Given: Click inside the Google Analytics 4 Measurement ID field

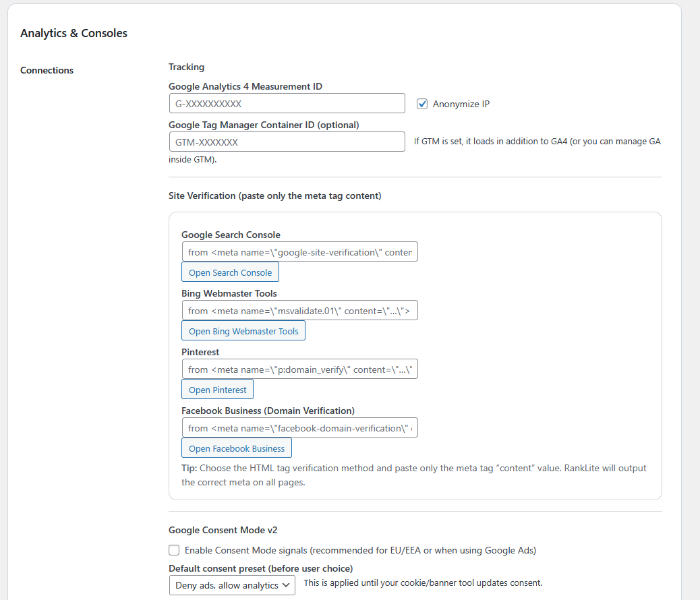Looking at the screenshot, I should [x=287, y=103].
